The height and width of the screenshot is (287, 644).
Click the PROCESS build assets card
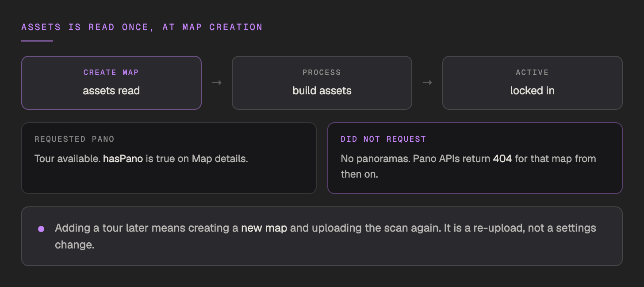click(x=322, y=83)
